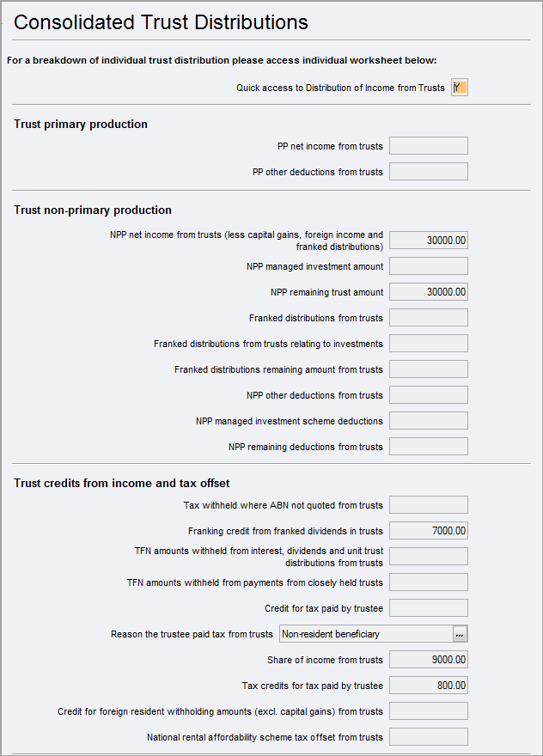Select the NPP other deductions from trusts field
Viewport: 543px width, 756px height.
(x=428, y=394)
